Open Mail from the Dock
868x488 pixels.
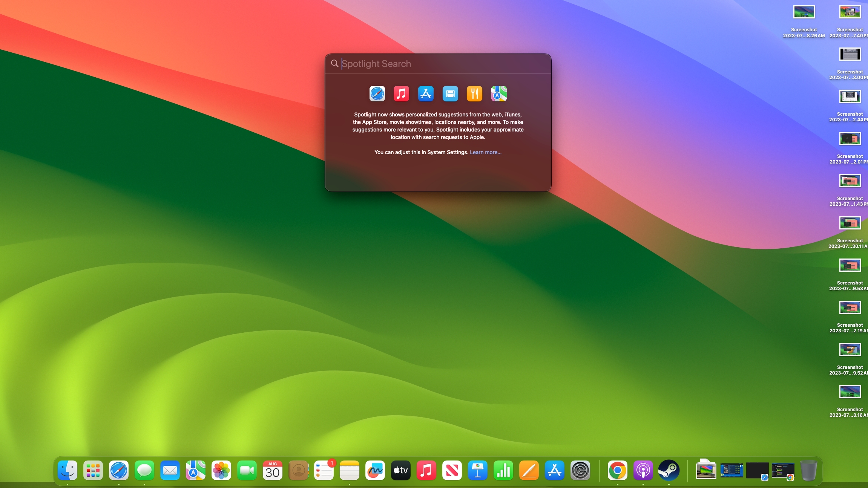170,470
